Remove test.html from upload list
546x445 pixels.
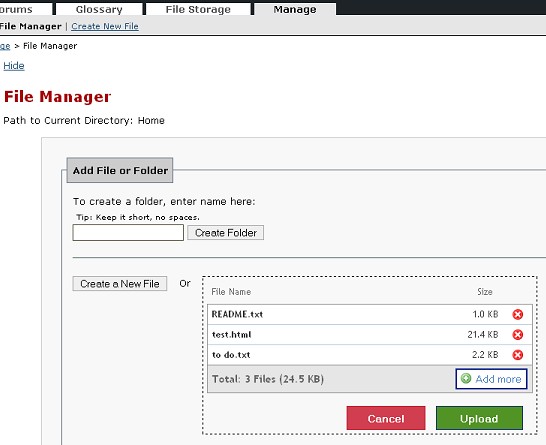[517, 335]
